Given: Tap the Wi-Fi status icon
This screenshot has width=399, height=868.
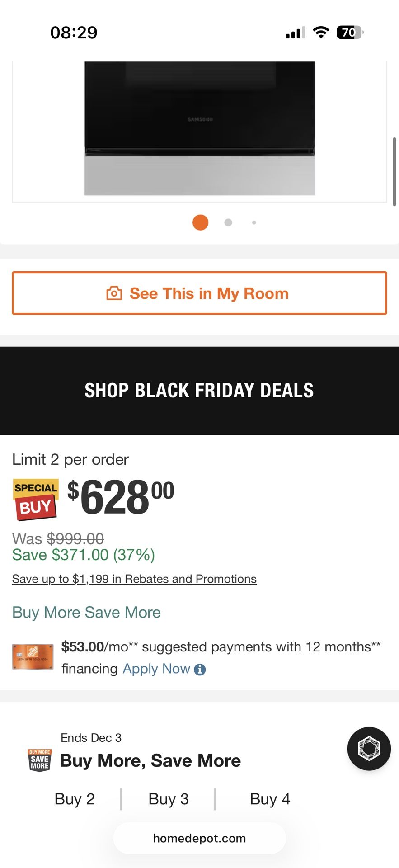Looking at the screenshot, I should (x=321, y=33).
